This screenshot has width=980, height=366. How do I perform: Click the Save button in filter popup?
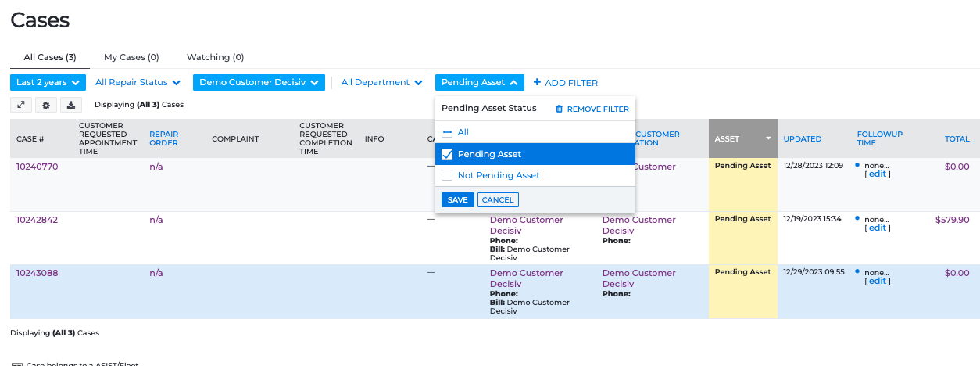(458, 200)
